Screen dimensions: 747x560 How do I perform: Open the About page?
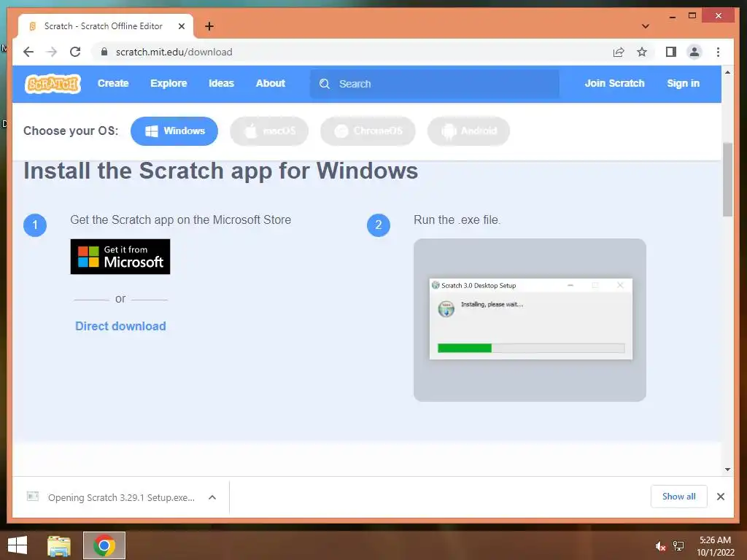pos(271,83)
